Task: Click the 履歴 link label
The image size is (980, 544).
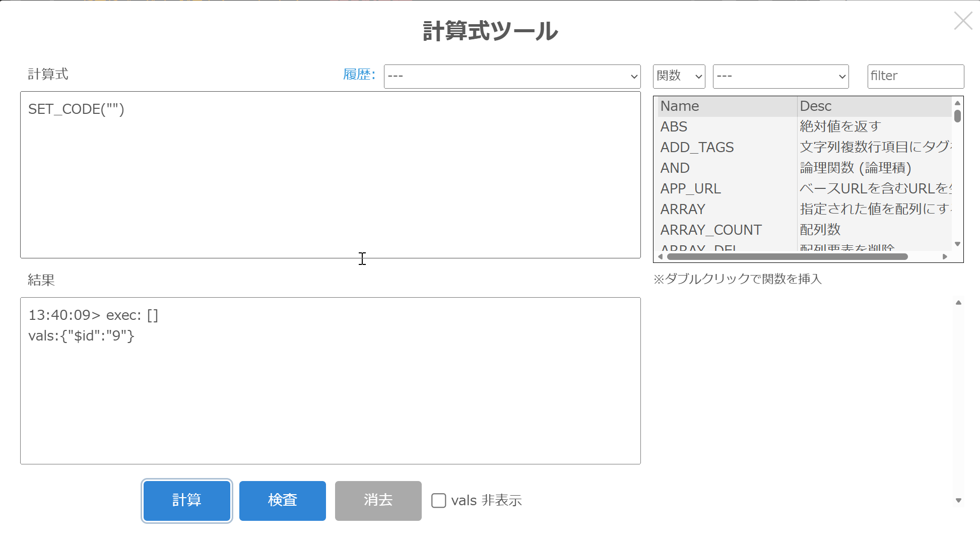Action: (359, 75)
